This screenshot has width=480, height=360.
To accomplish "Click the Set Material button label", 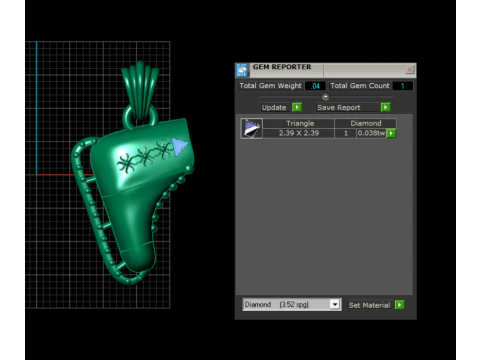I will click(369, 305).
